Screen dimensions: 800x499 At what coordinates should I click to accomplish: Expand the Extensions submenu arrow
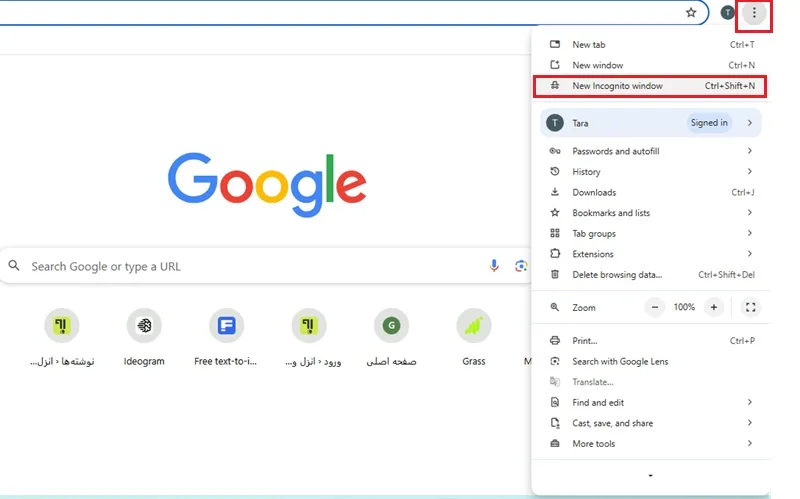coord(749,253)
